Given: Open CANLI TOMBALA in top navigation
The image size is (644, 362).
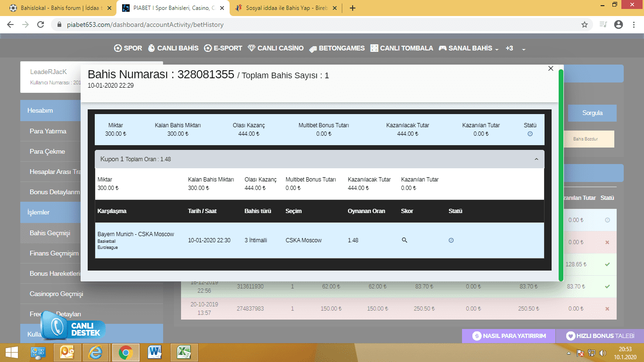Looking at the screenshot, I should point(402,48).
